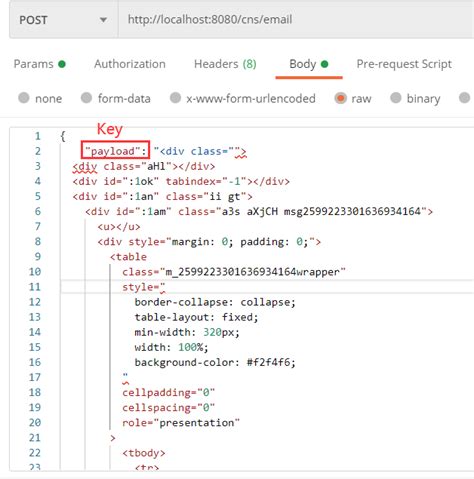This screenshot has width=474, height=479.
Task: Choose x-www-form-urlencoded body type
Action: pos(175,98)
